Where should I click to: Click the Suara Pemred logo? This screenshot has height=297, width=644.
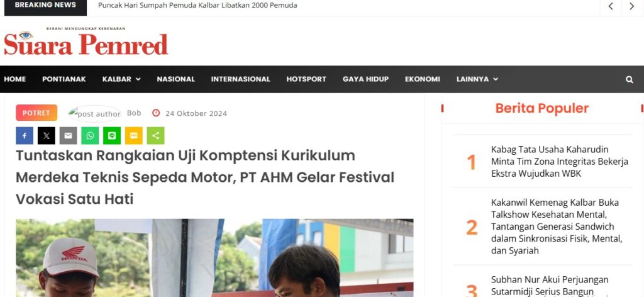(86, 42)
